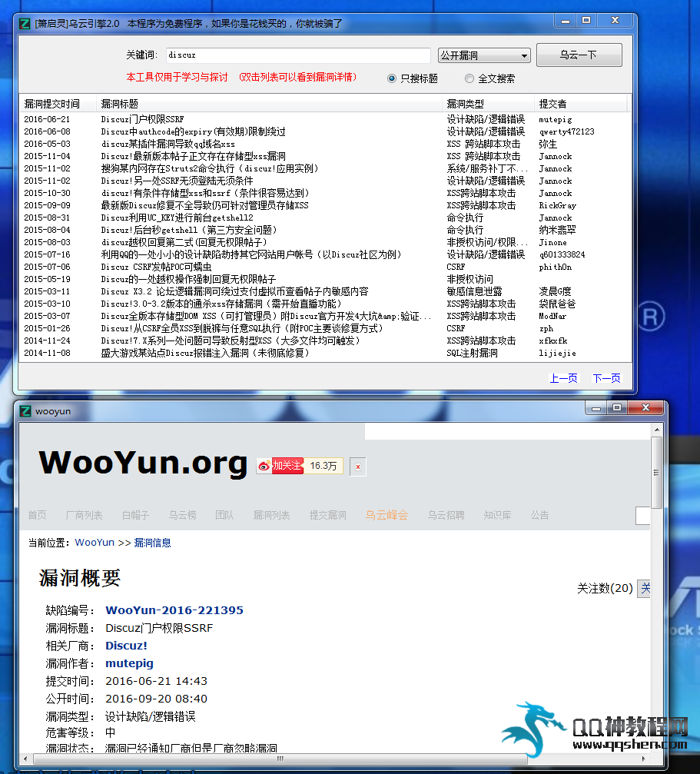Click the wooyun window scroll-up arrow

(657, 430)
